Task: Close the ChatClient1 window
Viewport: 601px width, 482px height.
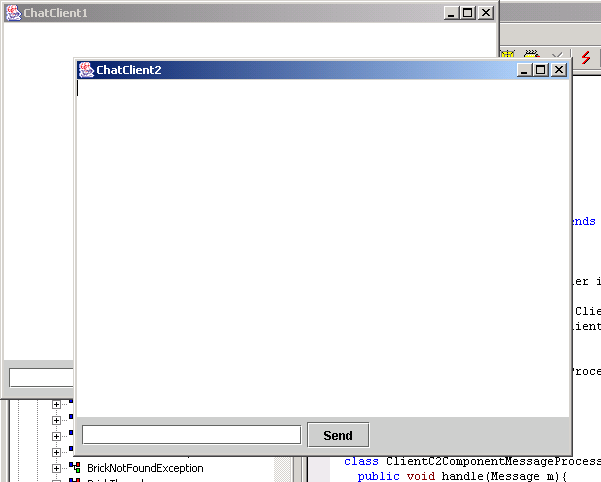Action: pyautogui.click(x=486, y=13)
